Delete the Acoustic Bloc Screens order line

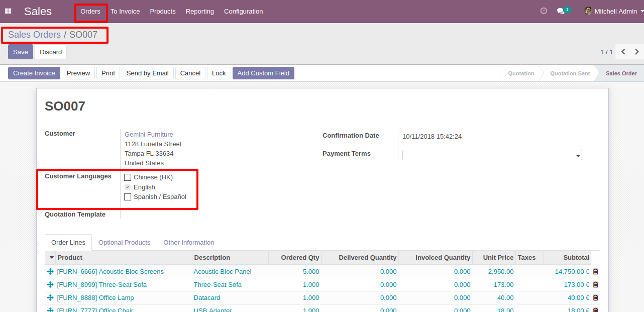596,272
